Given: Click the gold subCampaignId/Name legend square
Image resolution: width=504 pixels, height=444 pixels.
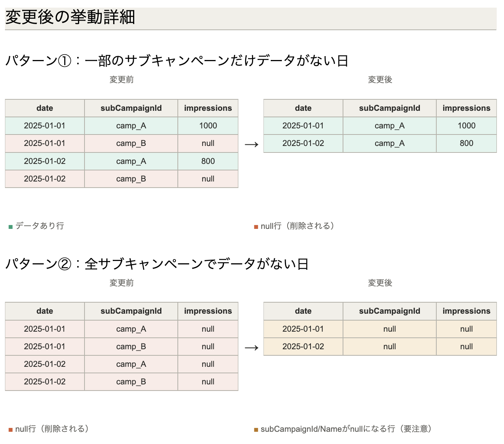Looking at the screenshot, I should [256, 430].
